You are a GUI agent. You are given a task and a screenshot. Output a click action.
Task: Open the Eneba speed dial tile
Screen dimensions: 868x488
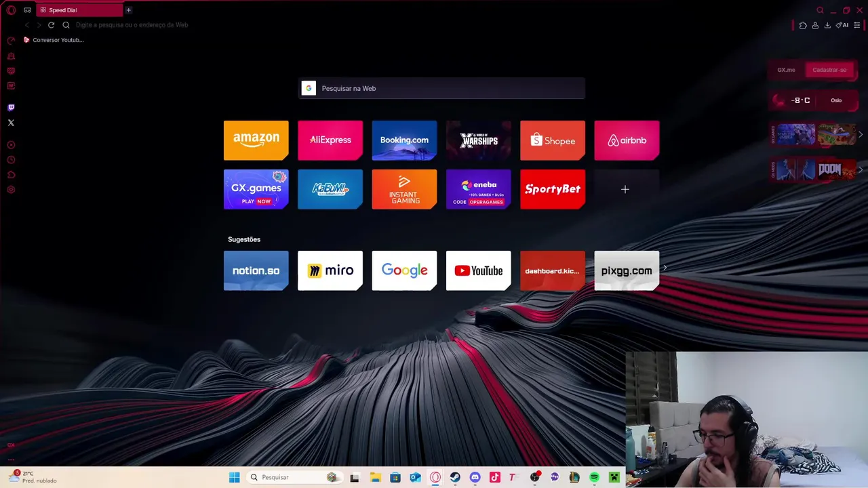[x=478, y=189]
